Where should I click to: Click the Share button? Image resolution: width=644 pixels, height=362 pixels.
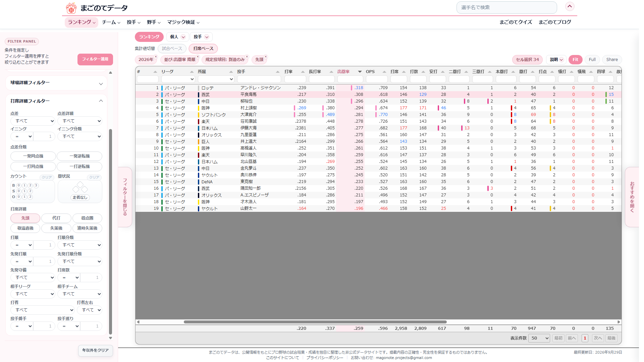tap(612, 60)
